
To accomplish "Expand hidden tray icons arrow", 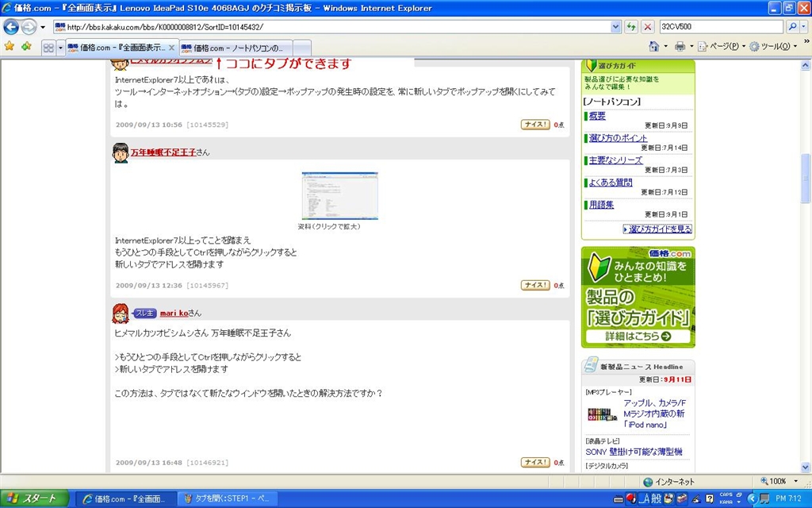I will click(x=752, y=498).
